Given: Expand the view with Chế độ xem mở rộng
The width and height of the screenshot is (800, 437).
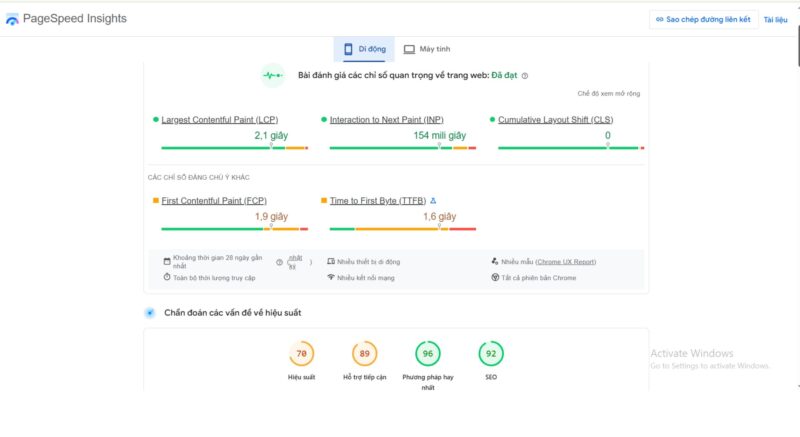Looking at the screenshot, I should 608,93.
